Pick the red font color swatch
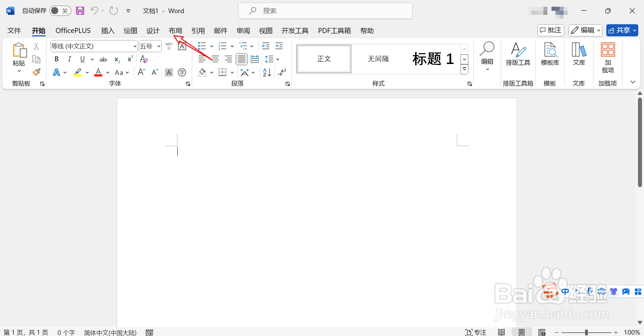Viewport: 644px width, 336px height. pyautogui.click(x=98, y=72)
